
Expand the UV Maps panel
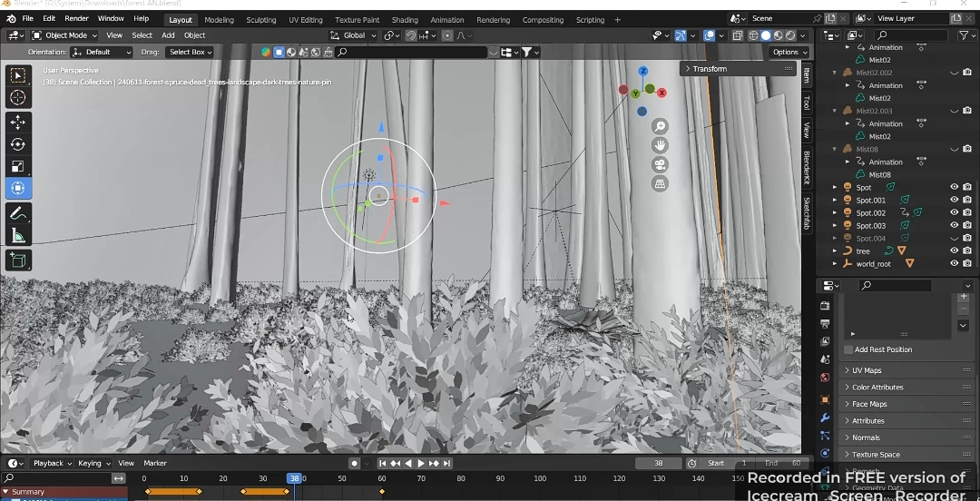(x=867, y=370)
